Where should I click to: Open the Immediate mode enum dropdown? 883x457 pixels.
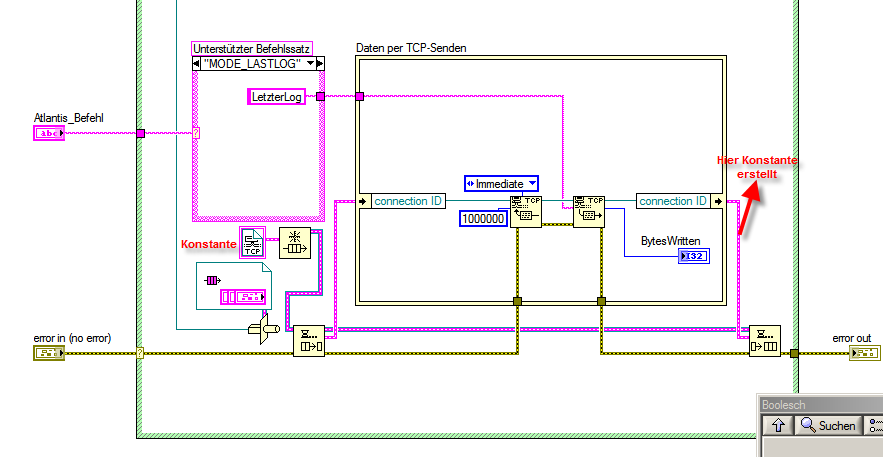click(x=501, y=183)
